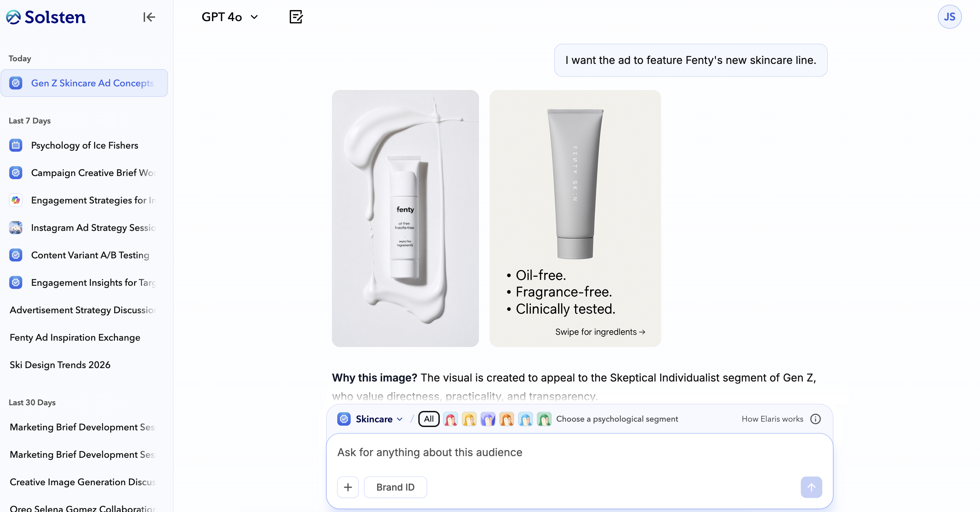The image size is (980, 512).
Task: Select the yellow-haired penguin segment
Action: click(469, 419)
